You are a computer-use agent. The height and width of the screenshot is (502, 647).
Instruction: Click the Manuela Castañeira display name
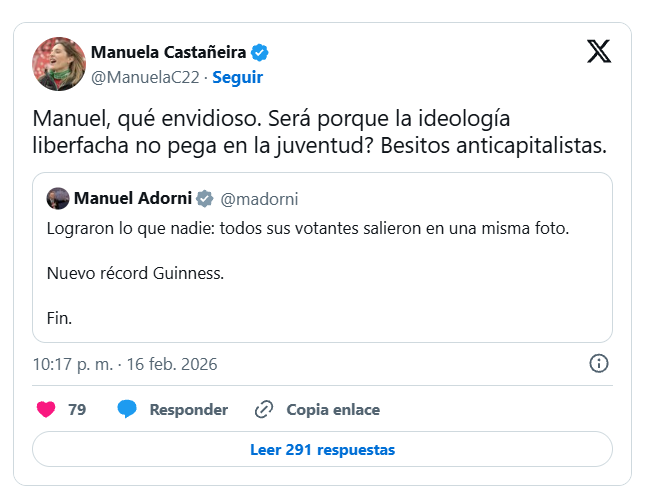(x=168, y=52)
